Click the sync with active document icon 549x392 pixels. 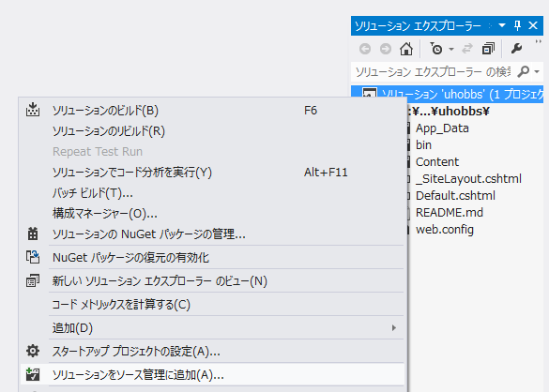(467, 49)
